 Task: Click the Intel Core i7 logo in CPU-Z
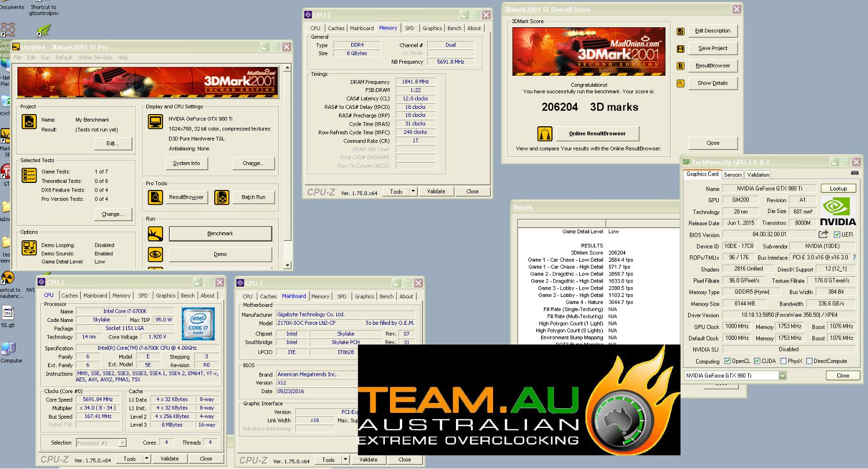coord(198,324)
